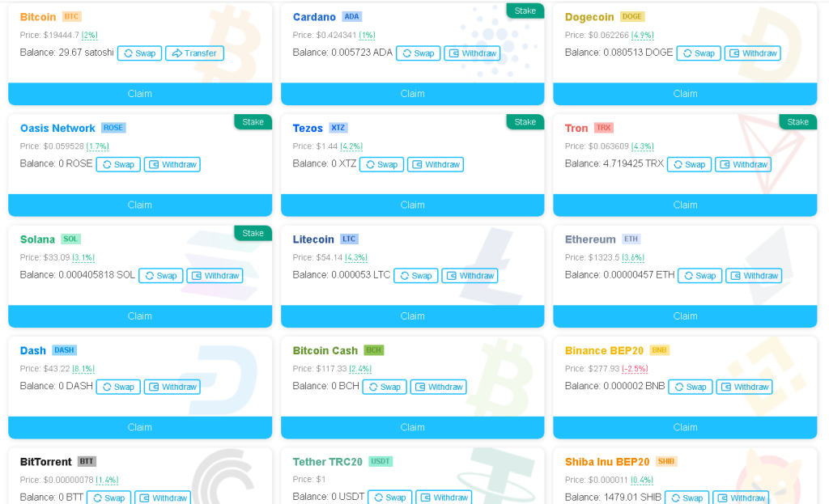
Task: Swap BitTorrent BTT balance
Action: (x=109, y=498)
